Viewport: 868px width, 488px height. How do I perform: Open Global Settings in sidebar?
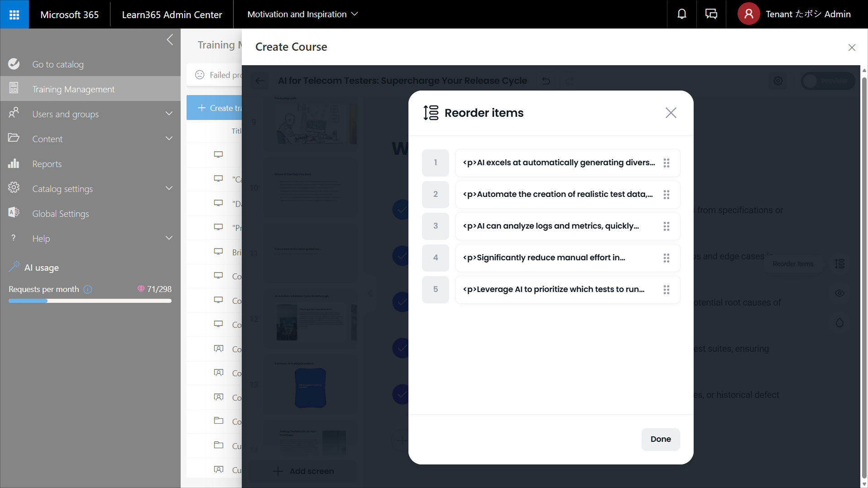tap(60, 214)
